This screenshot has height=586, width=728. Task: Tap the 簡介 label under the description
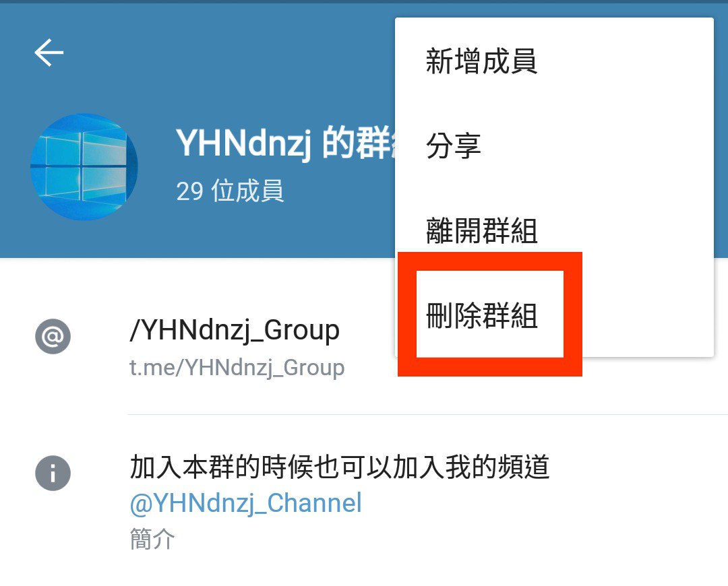tap(152, 539)
